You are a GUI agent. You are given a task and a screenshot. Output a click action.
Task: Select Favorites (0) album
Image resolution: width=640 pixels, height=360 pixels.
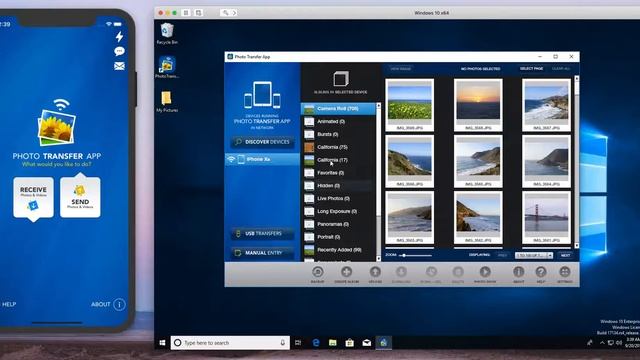coord(338,173)
